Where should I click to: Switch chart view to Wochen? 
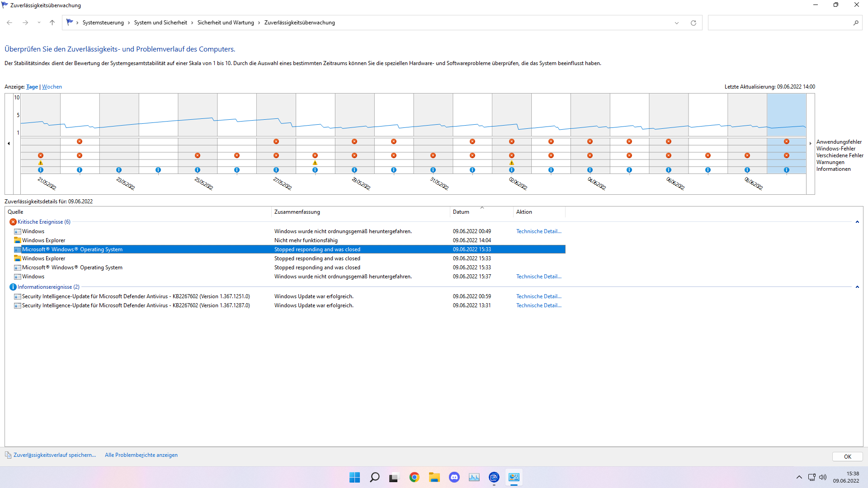52,87
